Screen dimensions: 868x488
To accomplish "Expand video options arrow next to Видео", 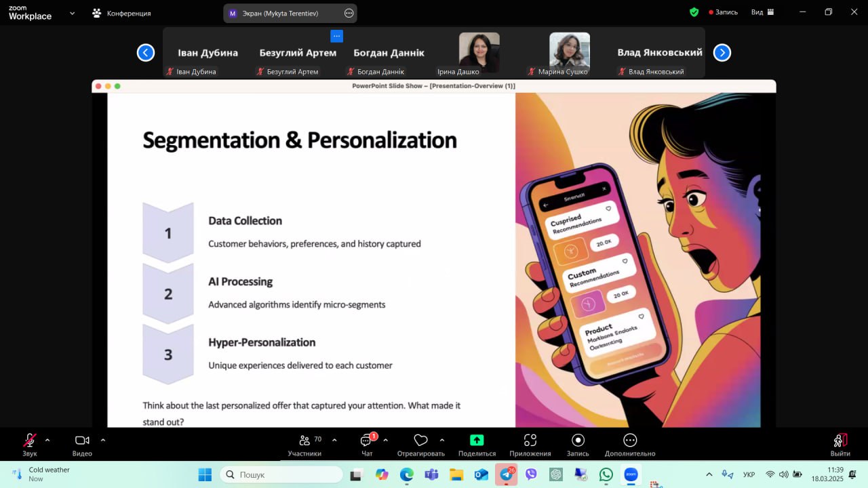I will (103, 440).
